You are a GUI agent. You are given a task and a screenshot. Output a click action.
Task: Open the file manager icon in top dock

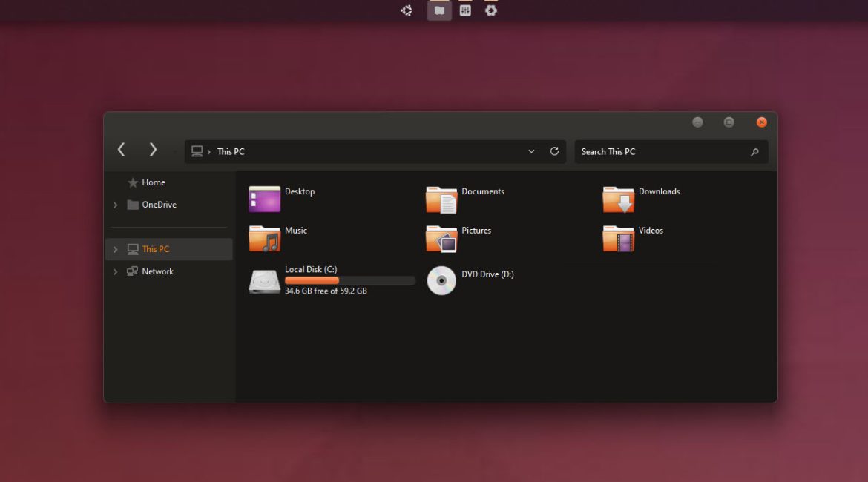tap(439, 10)
